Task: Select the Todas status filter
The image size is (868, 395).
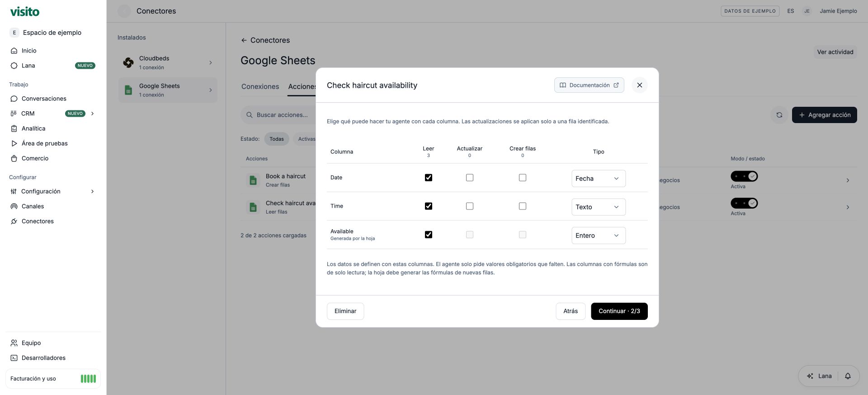Action: tap(277, 139)
